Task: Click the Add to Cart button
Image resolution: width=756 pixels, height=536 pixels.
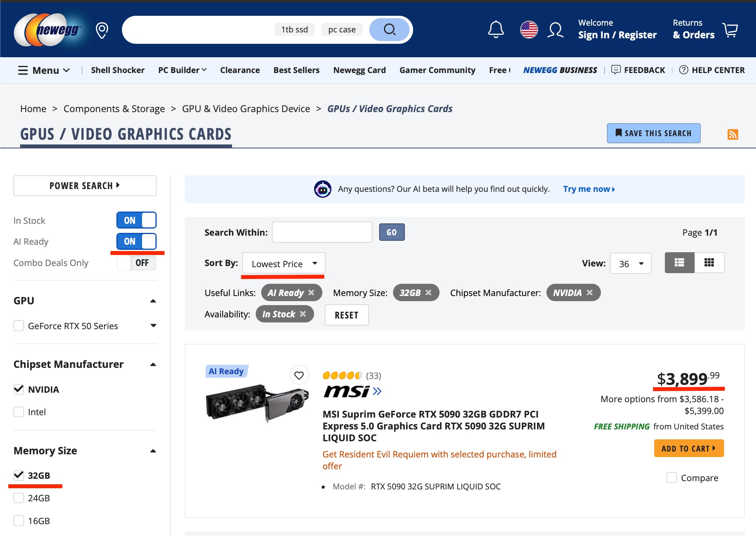Action: tap(689, 448)
